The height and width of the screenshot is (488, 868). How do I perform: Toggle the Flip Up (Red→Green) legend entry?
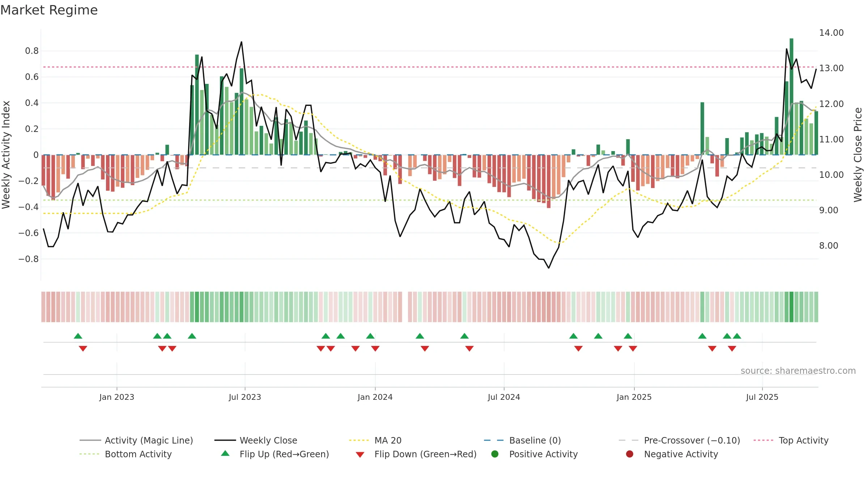pyautogui.click(x=275, y=454)
